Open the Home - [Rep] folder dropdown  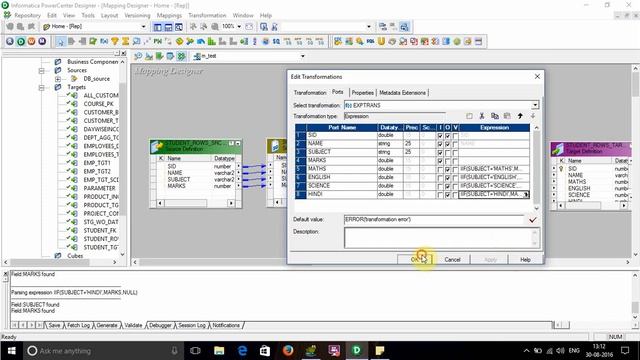[143, 27]
